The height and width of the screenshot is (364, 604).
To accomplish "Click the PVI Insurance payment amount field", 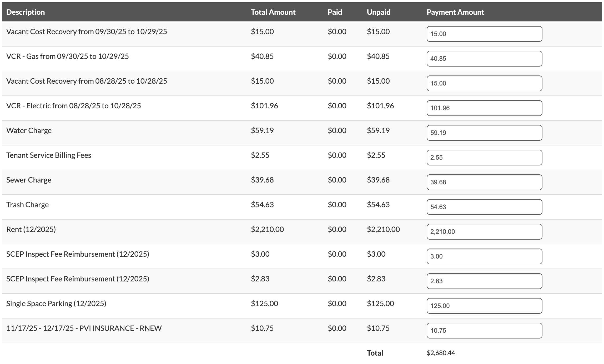I will 484,331.
